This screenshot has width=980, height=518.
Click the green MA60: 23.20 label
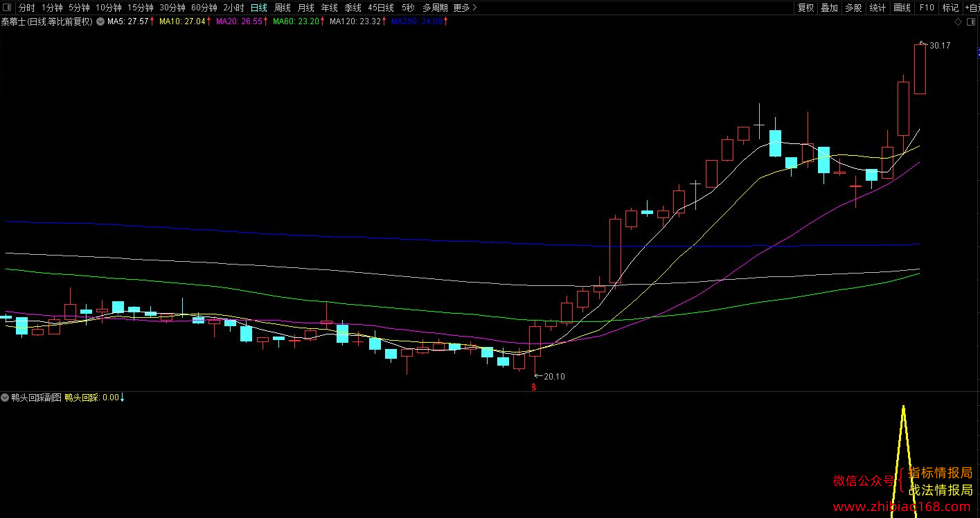tap(296, 21)
